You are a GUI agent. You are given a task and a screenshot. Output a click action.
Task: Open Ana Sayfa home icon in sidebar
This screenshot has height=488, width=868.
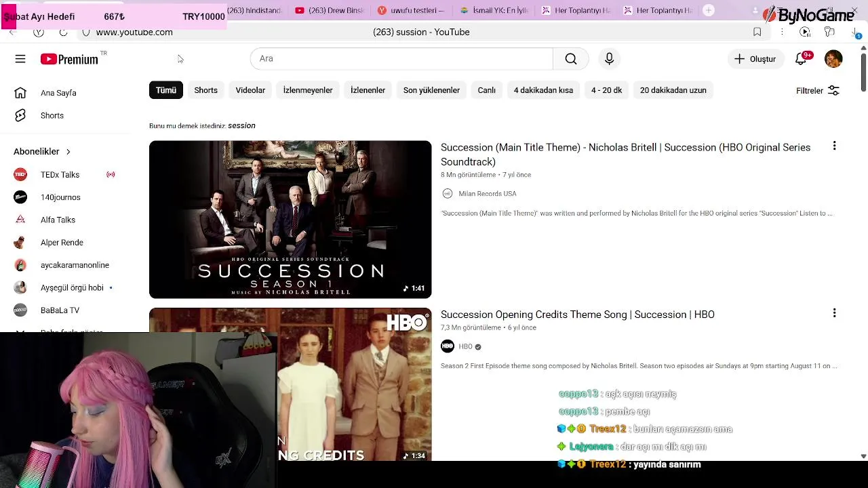coord(20,93)
